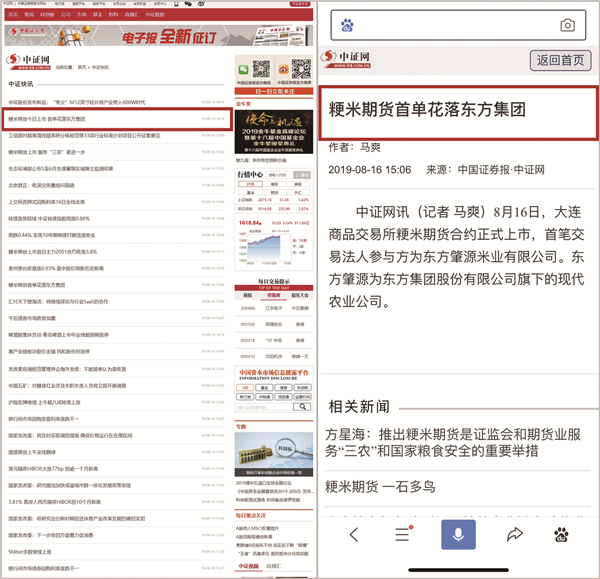Open the menu icon with the red dot

click(x=403, y=533)
